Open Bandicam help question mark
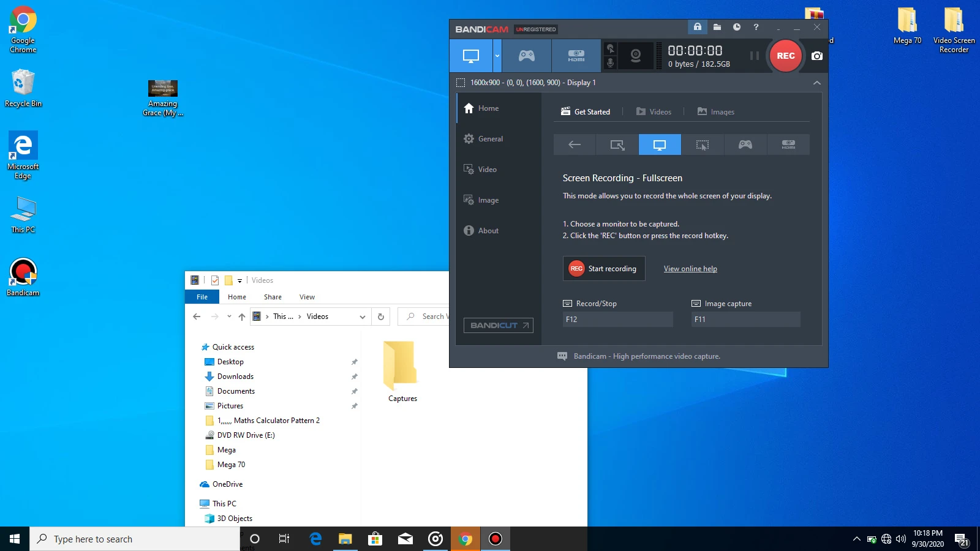This screenshot has height=551, width=980. [x=756, y=27]
